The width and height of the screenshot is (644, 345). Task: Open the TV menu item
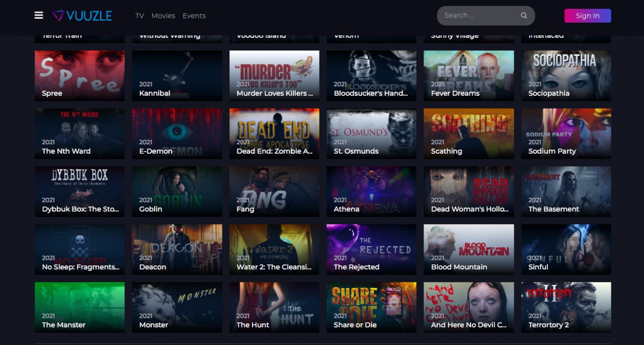(x=139, y=16)
